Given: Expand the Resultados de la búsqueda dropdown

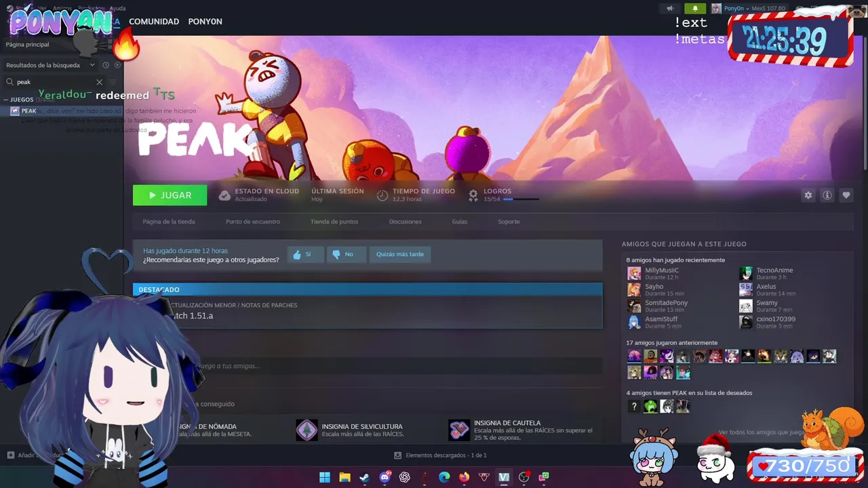Looking at the screenshot, I should pyautogui.click(x=51, y=65).
